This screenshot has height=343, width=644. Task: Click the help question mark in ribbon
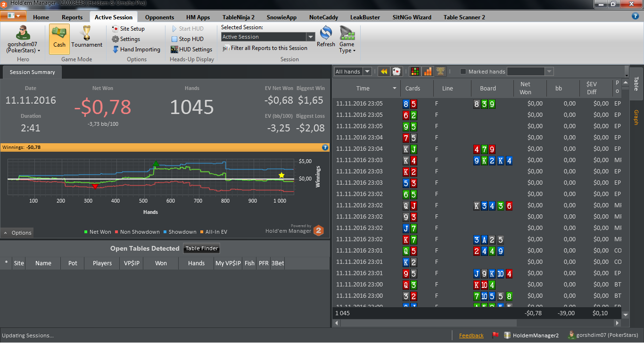635,16
